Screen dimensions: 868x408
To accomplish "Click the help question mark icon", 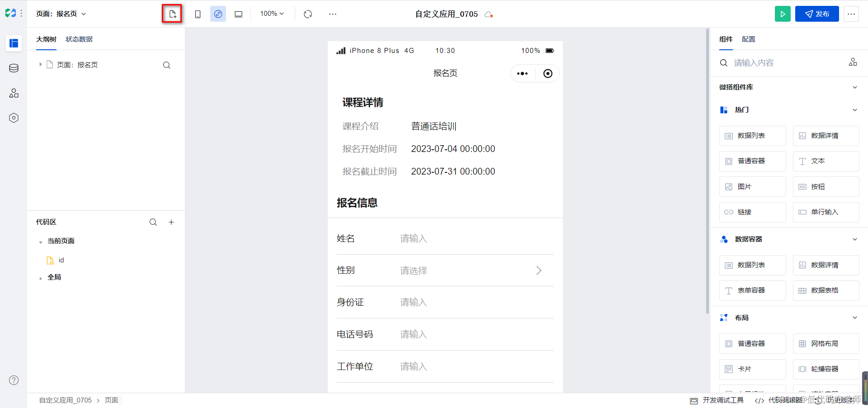I will coord(14,380).
